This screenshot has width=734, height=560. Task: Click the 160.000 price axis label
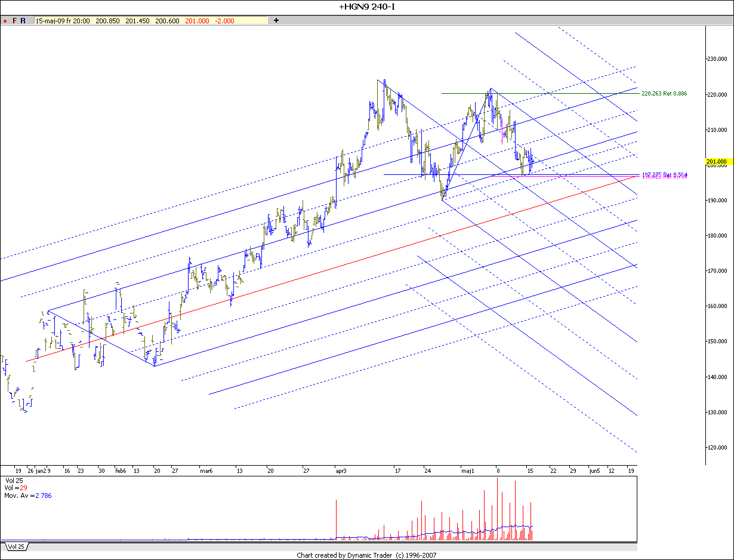(x=718, y=306)
